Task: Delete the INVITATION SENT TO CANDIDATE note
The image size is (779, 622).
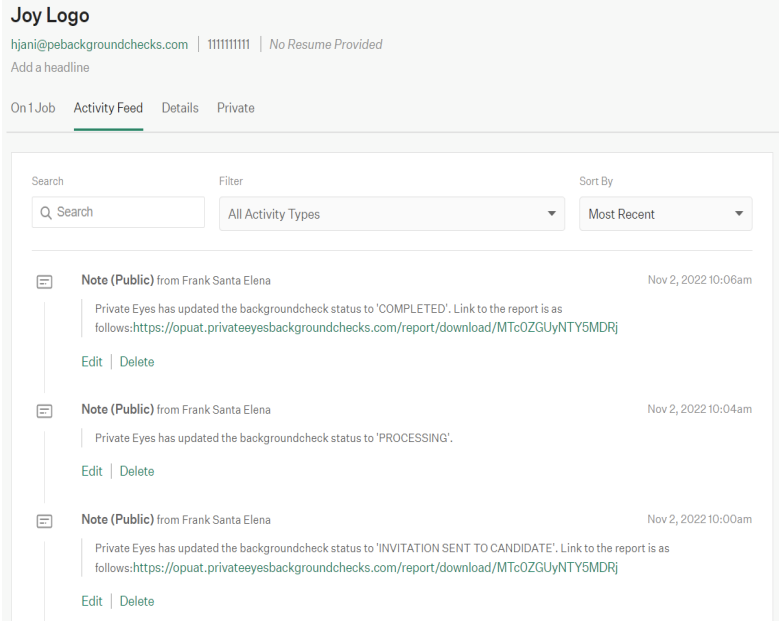Action: point(137,601)
